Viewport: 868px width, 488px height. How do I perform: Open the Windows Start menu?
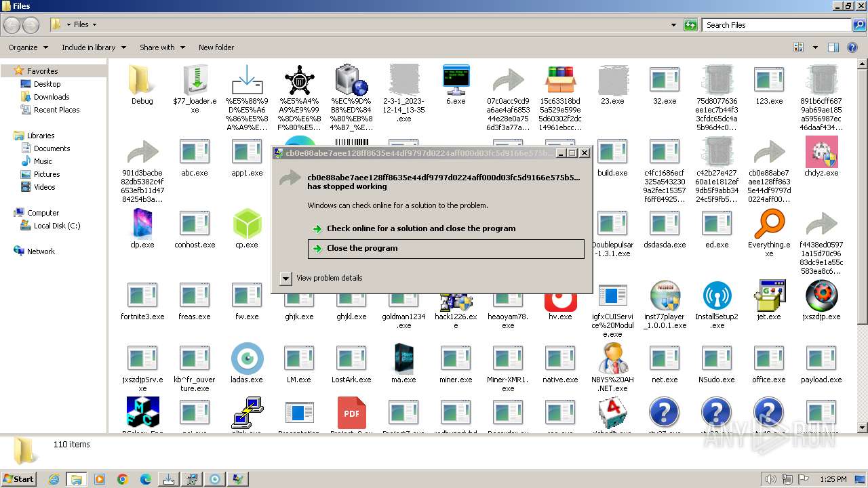tap(18, 479)
